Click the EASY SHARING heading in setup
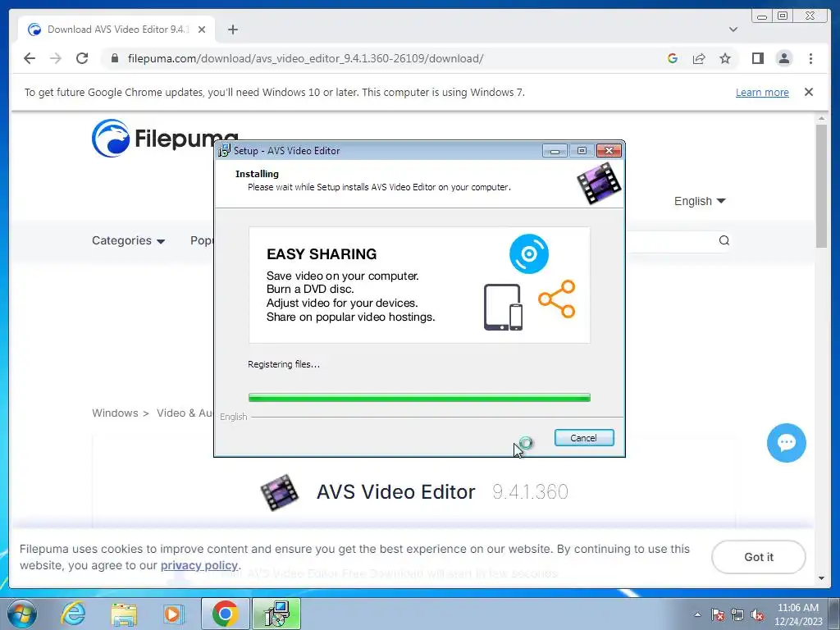This screenshot has width=840, height=630. coord(322,254)
